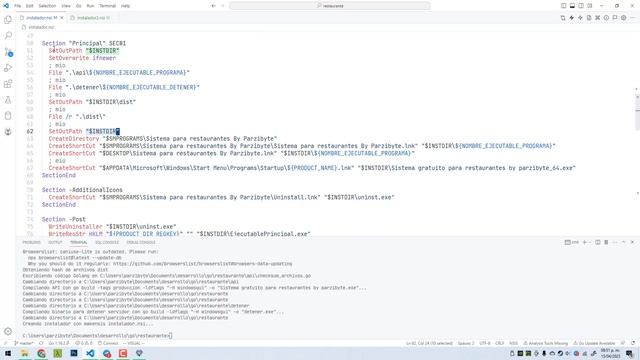The image size is (640, 360).
Task: Click the master branch in status bar
Action: tap(23, 343)
